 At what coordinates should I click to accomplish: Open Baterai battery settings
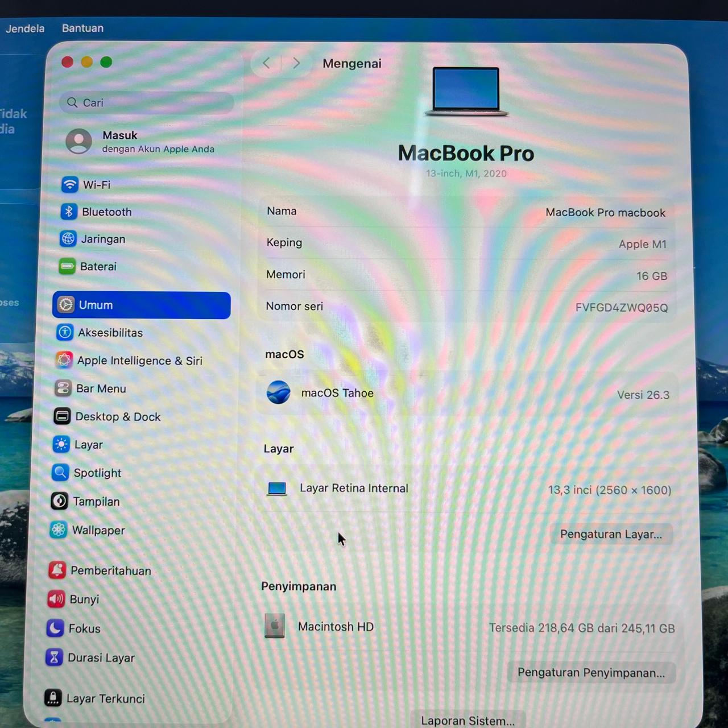[88, 266]
